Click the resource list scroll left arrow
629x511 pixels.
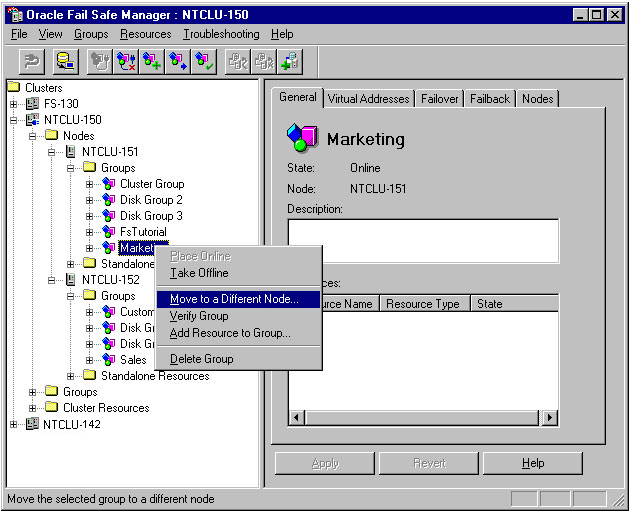coord(296,418)
